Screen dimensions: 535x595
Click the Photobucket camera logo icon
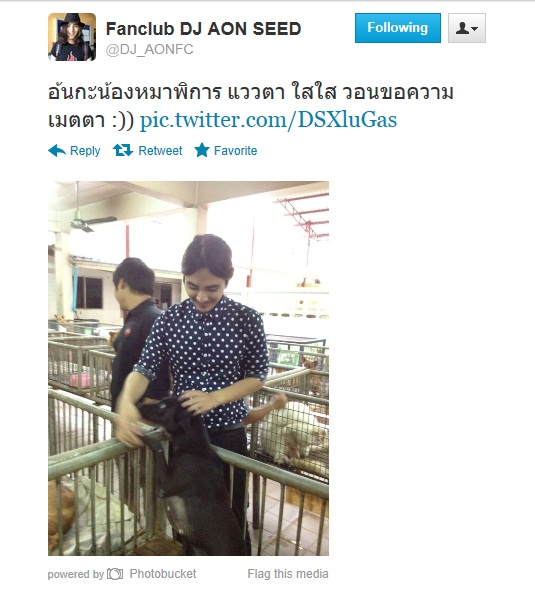pyautogui.click(x=115, y=574)
